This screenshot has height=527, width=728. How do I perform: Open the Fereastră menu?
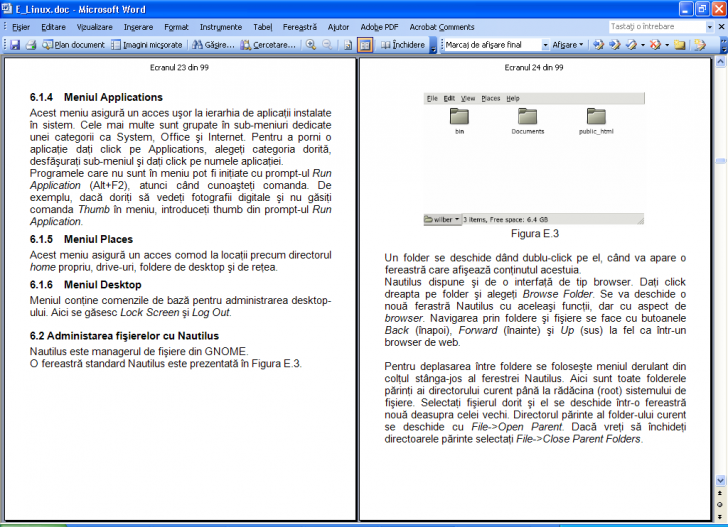pos(299,27)
